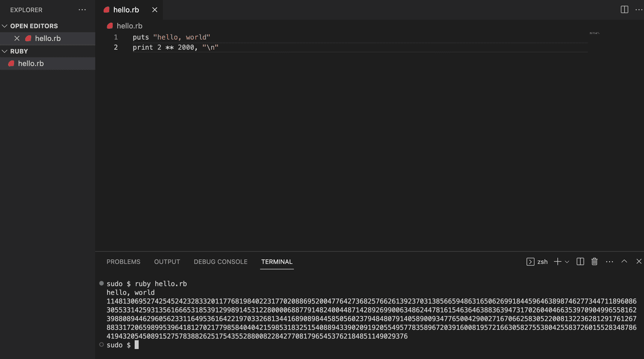Maximize the panel with the chevron up

tap(624, 262)
